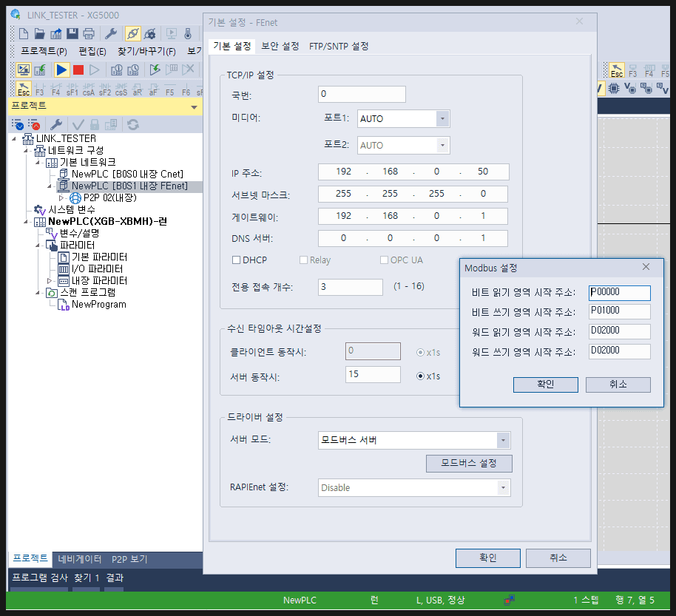Select x1s radio for server operation
The image size is (676, 616).
[420, 376]
